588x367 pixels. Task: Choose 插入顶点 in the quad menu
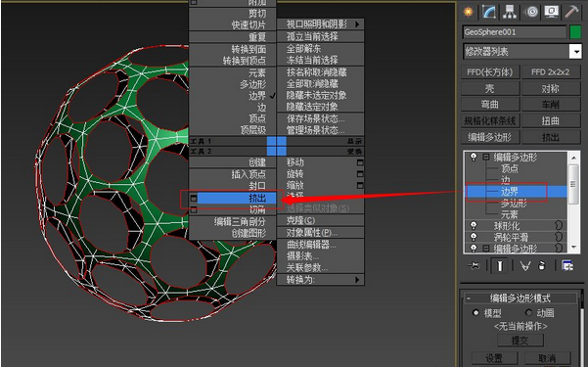tap(249, 174)
